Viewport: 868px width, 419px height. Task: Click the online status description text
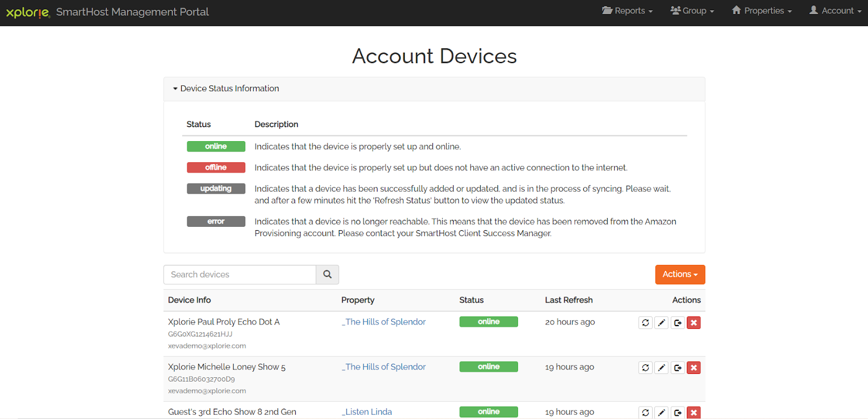(x=358, y=147)
